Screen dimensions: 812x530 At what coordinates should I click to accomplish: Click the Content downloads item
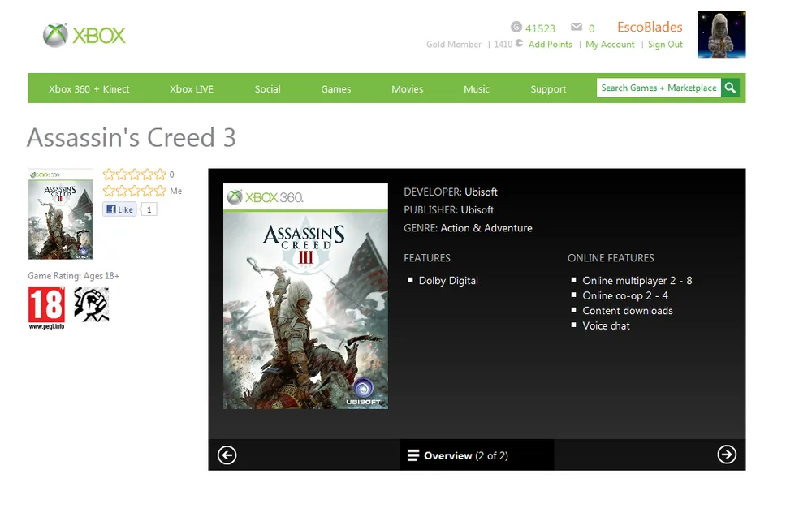pyautogui.click(x=628, y=311)
